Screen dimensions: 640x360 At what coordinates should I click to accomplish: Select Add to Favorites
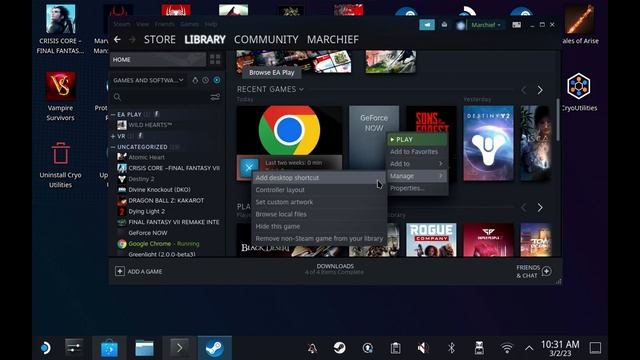(x=417, y=151)
